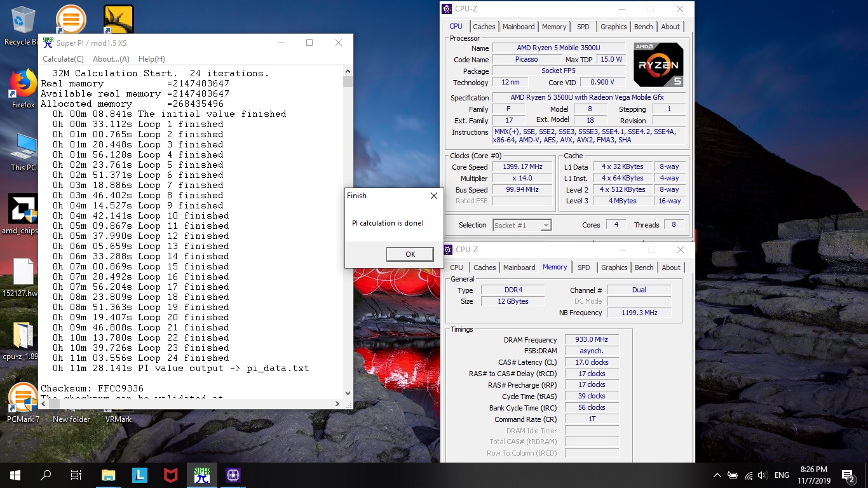Select Graphics tab in top CPU-Z
Screen dimensions: 868x488
[x=614, y=27]
